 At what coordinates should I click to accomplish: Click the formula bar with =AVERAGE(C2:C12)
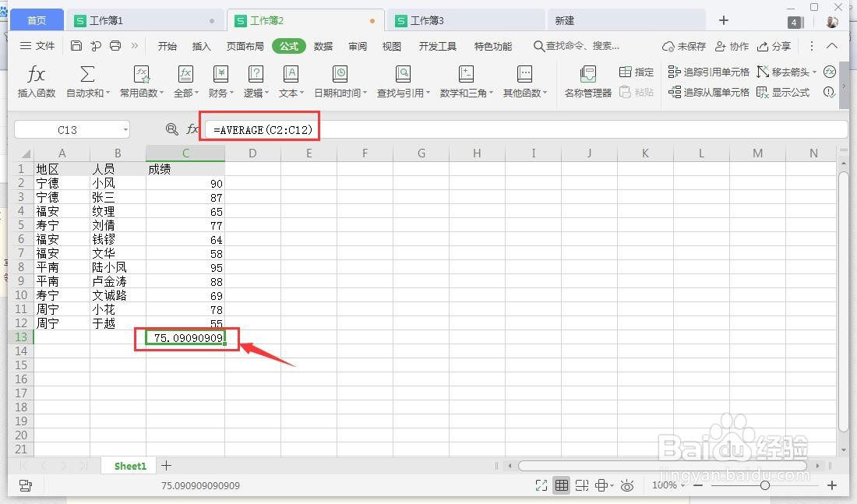[x=524, y=129]
